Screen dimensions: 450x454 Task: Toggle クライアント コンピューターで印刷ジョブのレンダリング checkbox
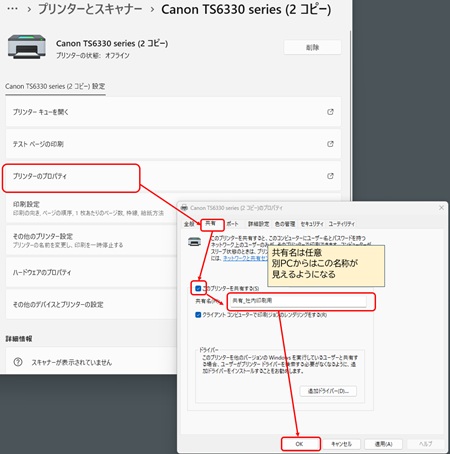pyautogui.click(x=198, y=315)
